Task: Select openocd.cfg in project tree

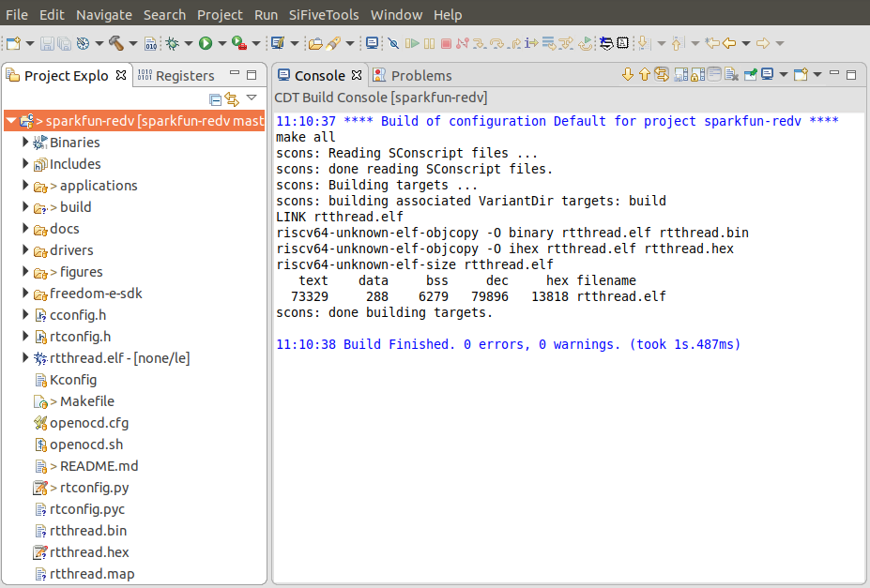Action: [88, 423]
